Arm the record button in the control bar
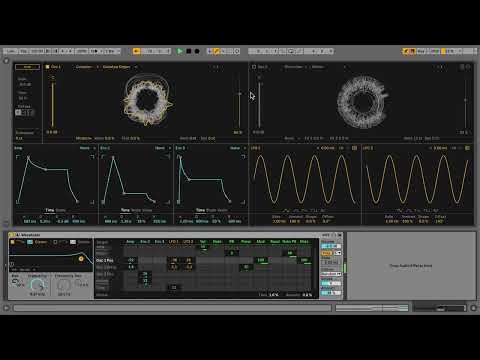Viewport: 480px width, 360px height. click(197, 51)
